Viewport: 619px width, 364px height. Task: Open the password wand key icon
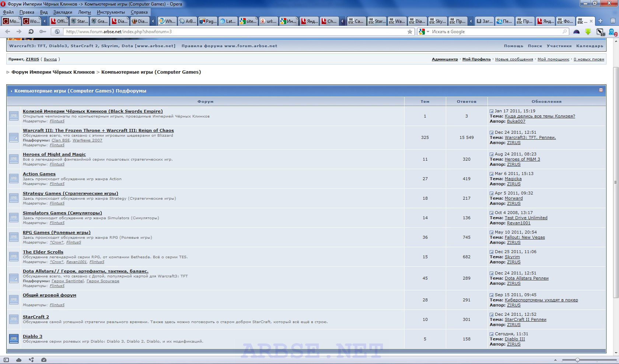click(43, 32)
